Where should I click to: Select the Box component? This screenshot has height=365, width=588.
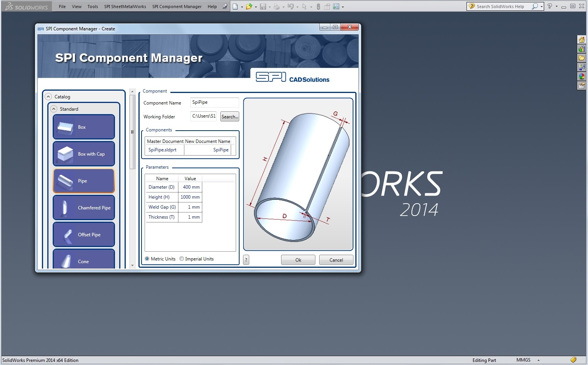84,127
